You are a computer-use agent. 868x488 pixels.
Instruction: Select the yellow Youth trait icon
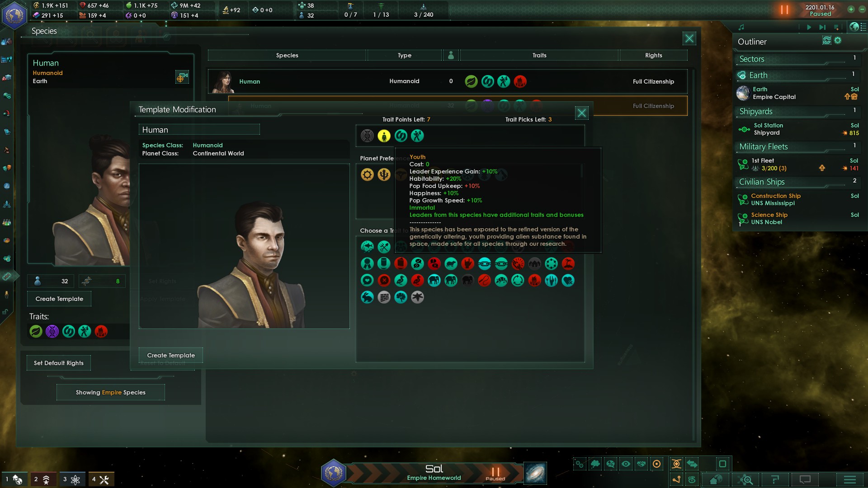pos(384,136)
